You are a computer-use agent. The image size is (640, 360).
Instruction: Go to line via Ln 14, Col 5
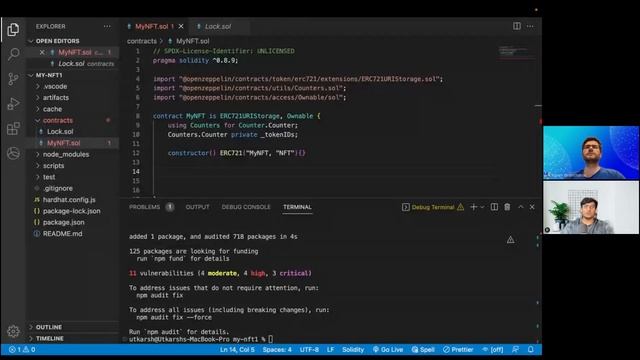click(237, 349)
